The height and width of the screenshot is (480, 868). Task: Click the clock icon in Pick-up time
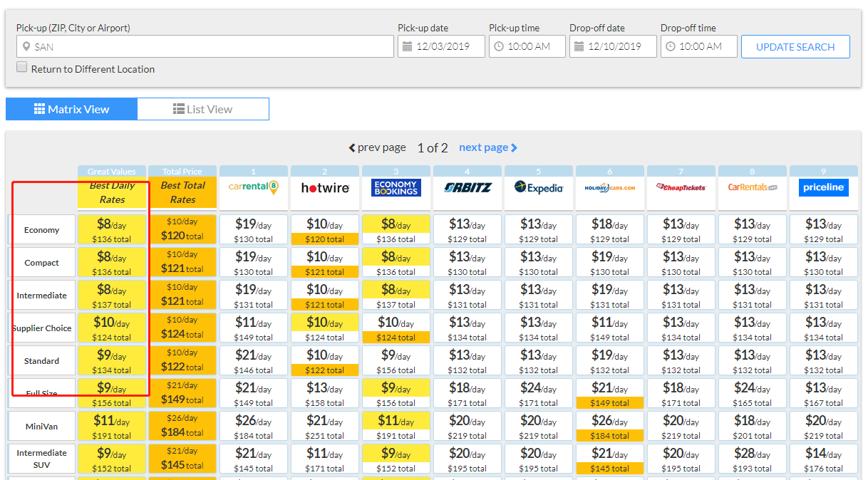coord(498,46)
